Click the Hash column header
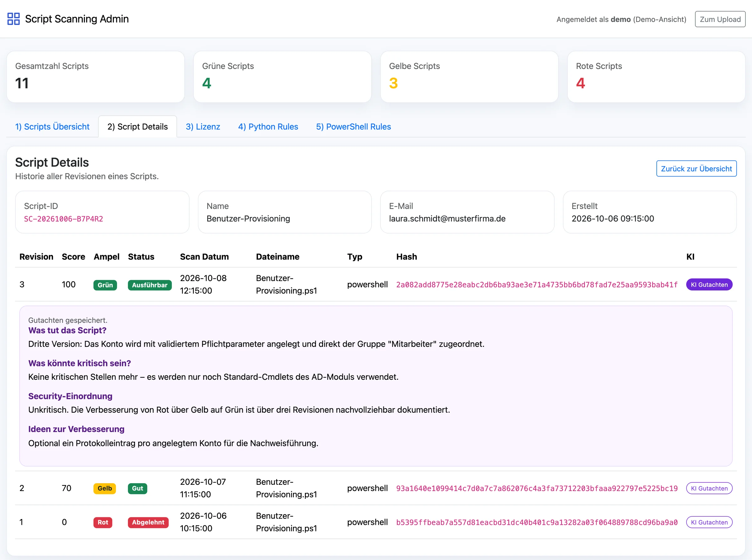The height and width of the screenshot is (560, 752). [406, 257]
